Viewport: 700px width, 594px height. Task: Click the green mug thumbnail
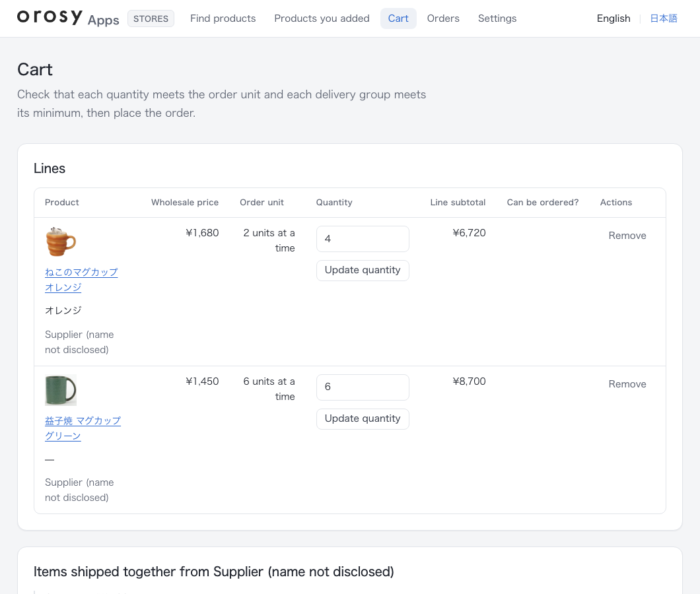pyautogui.click(x=61, y=390)
